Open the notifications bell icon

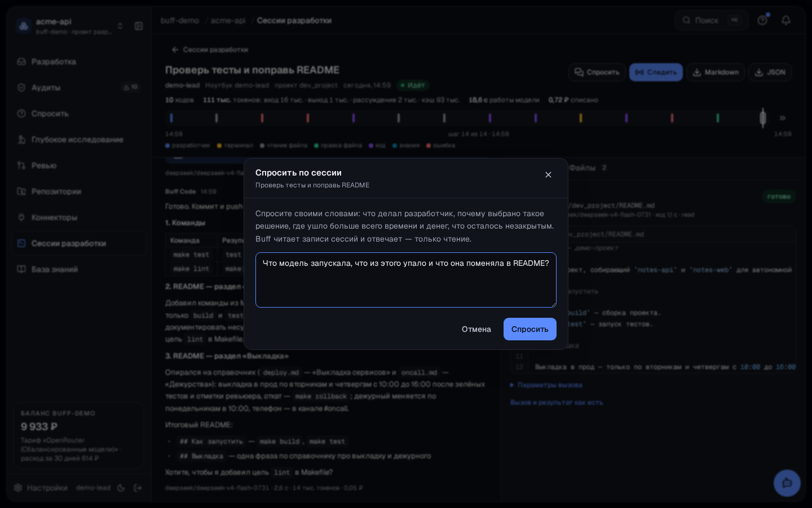tap(786, 20)
